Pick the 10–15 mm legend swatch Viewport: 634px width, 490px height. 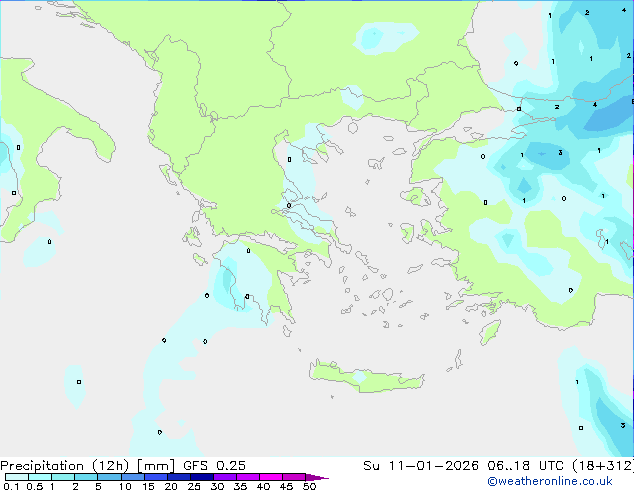[x=133, y=477]
